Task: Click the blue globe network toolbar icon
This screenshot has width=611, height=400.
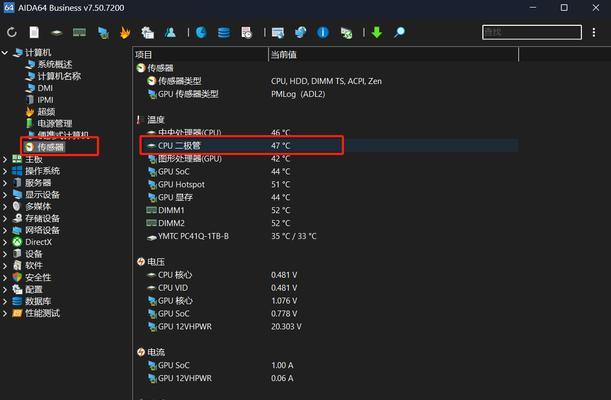Action: (x=300, y=32)
